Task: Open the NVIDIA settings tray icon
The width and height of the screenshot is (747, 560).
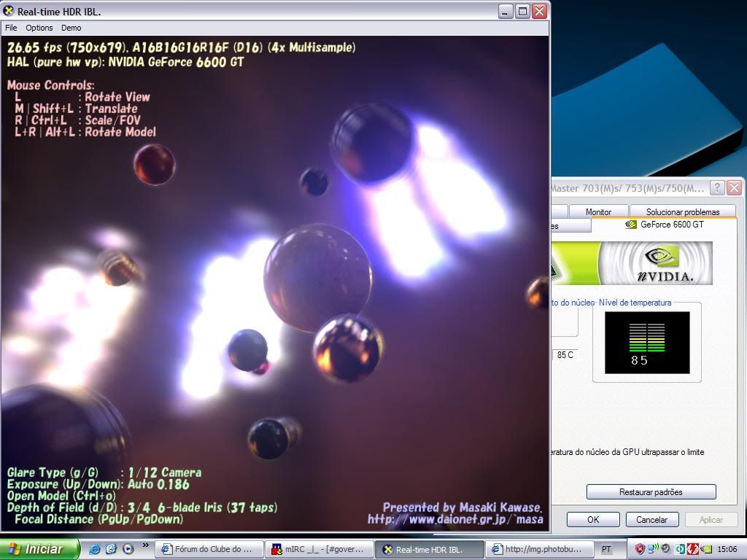Action: click(705, 549)
